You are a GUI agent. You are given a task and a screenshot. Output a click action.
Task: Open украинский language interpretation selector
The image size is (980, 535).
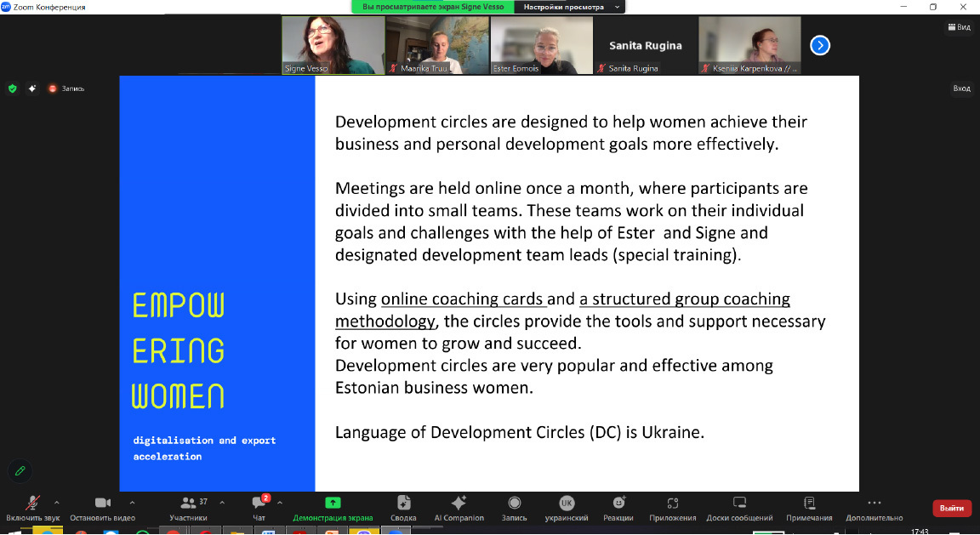pyautogui.click(x=567, y=509)
